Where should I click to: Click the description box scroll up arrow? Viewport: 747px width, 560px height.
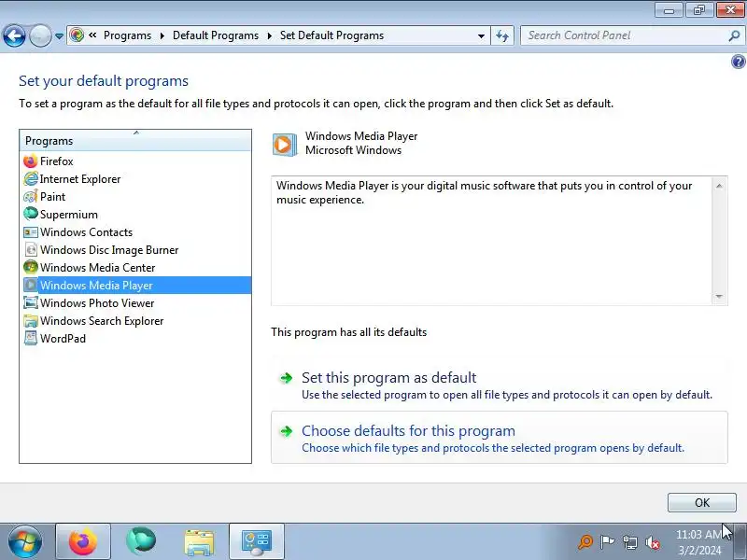click(719, 186)
